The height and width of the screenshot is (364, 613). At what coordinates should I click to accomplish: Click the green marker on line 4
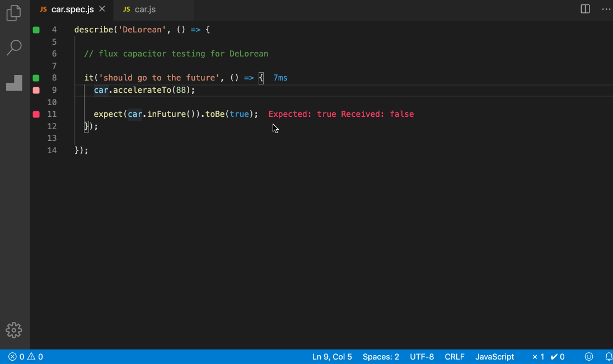coord(36,30)
